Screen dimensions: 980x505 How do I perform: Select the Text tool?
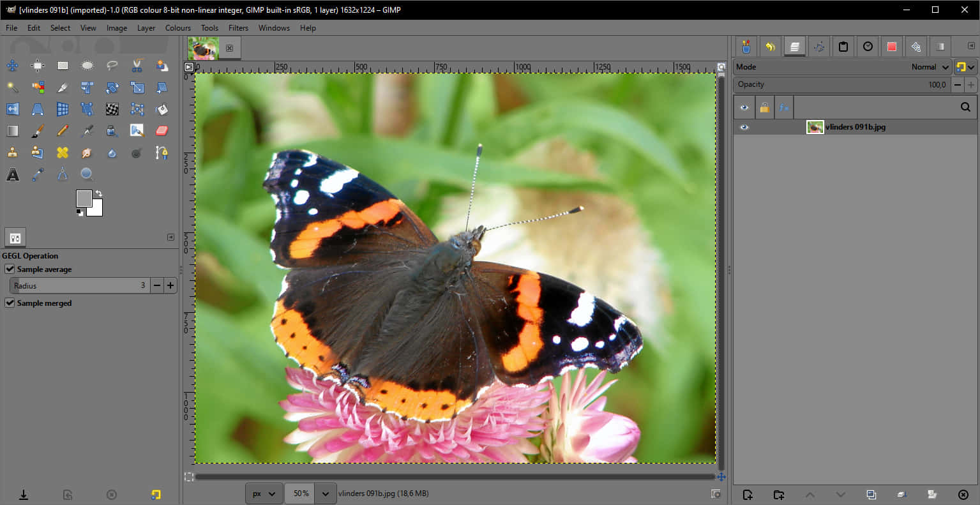pyautogui.click(x=13, y=174)
